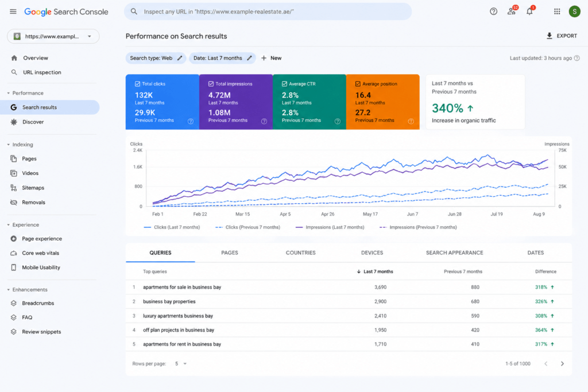
Task: Collapse the Enhancements section
Action: (8, 290)
